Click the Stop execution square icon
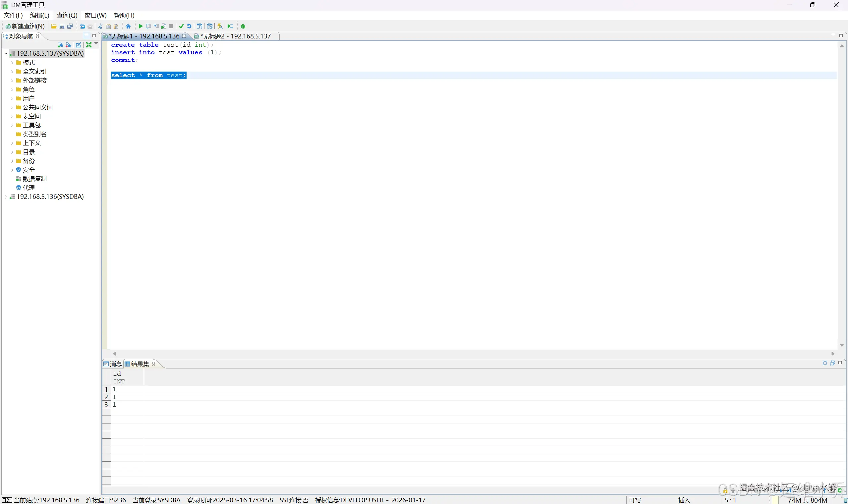 click(x=172, y=26)
